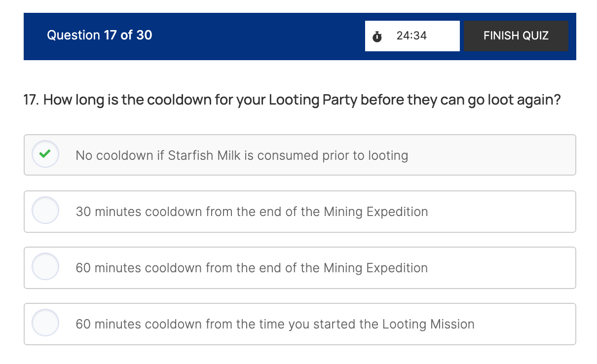Click the "30 minutes cooldown" answer text
This screenshot has height=364, width=597.
(252, 212)
